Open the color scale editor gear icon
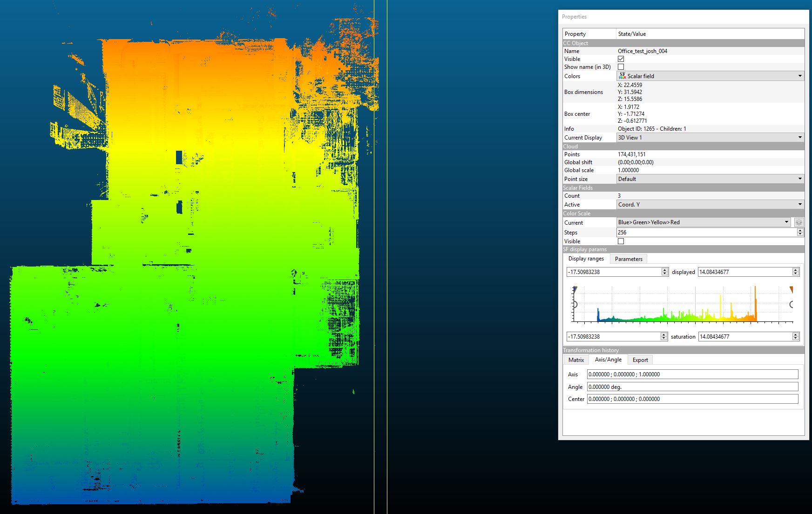Screen dimensions: 812x514 pyautogui.click(x=799, y=222)
